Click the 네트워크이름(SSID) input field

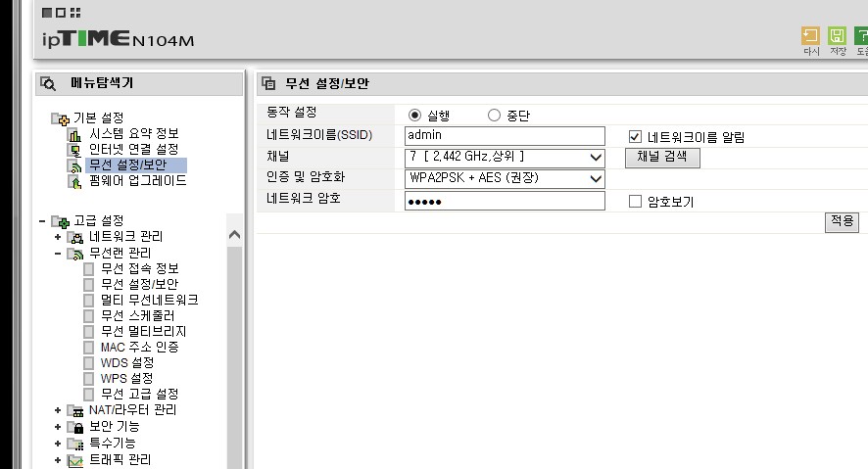[505, 136]
